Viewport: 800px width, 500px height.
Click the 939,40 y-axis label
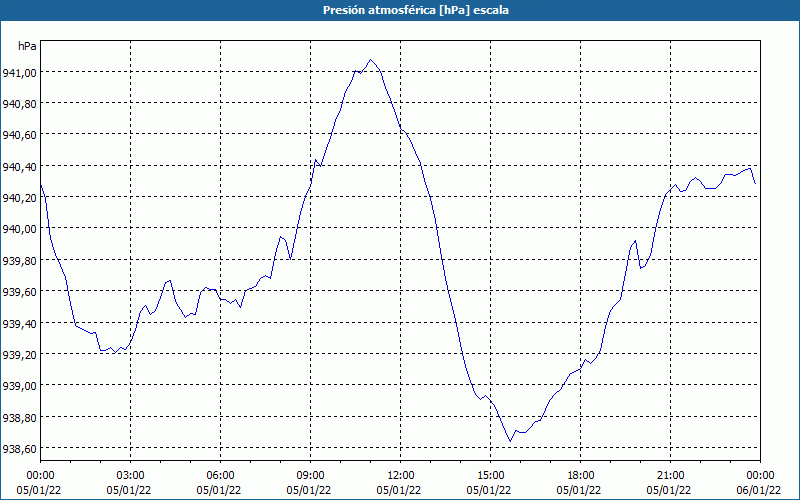click(20, 323)
